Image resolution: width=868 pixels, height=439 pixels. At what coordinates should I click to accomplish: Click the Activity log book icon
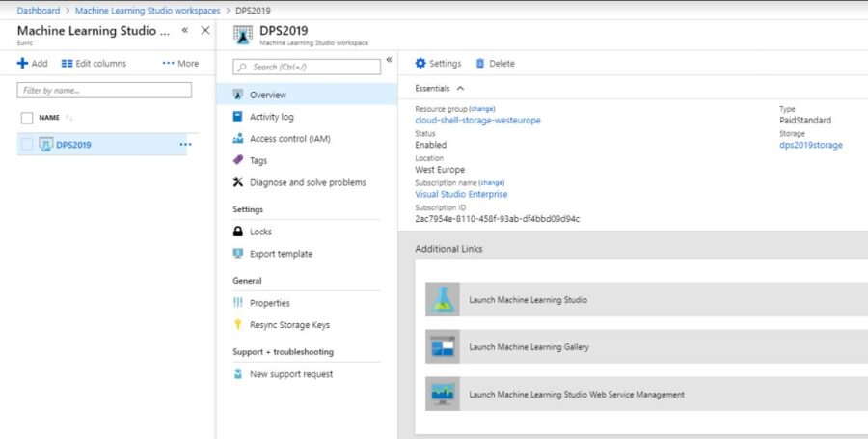click(238, 116)
